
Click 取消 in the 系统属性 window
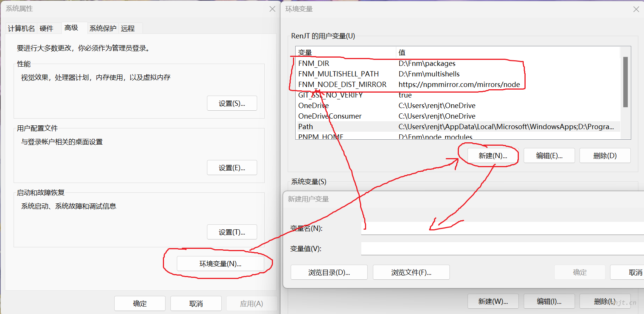point(196,303)
